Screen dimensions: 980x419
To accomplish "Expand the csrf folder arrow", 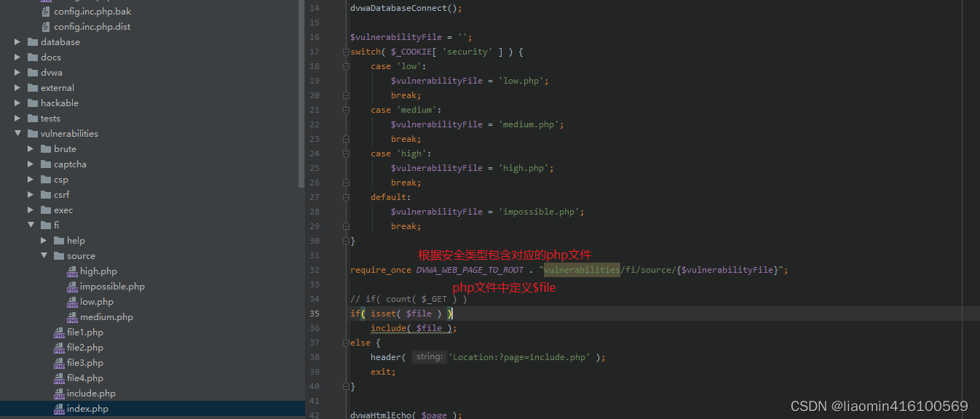I will pyautogui.click(x=31, y=195).
